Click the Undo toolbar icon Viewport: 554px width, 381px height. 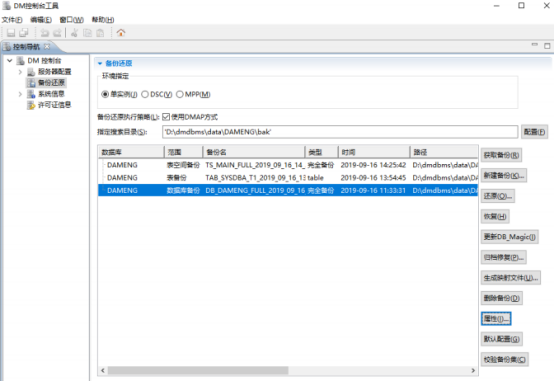(x=45, y=33)
